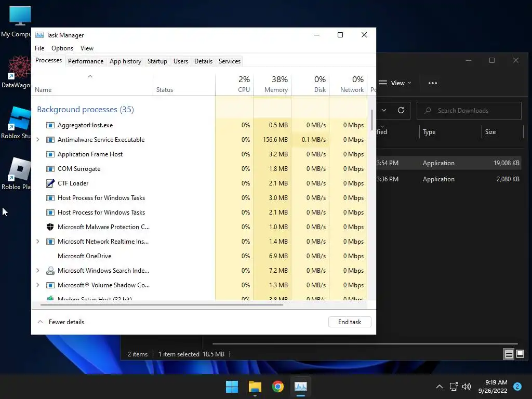532x399 pixels.
Task: Open the Options menu
Action: point(62,48)
